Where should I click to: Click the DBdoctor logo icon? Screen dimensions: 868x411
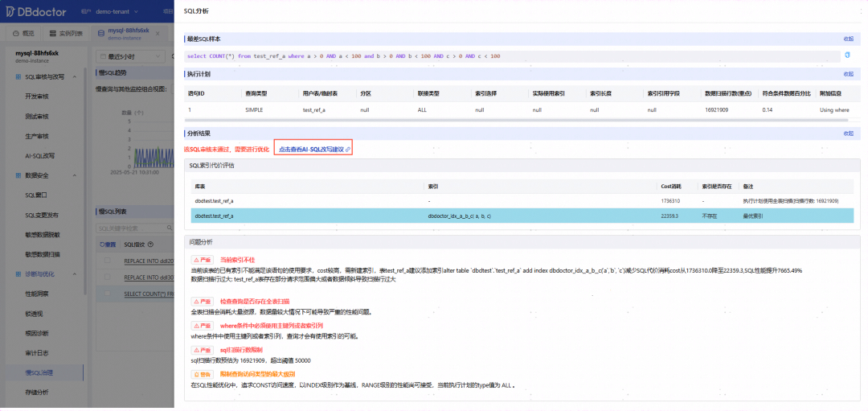10,11
